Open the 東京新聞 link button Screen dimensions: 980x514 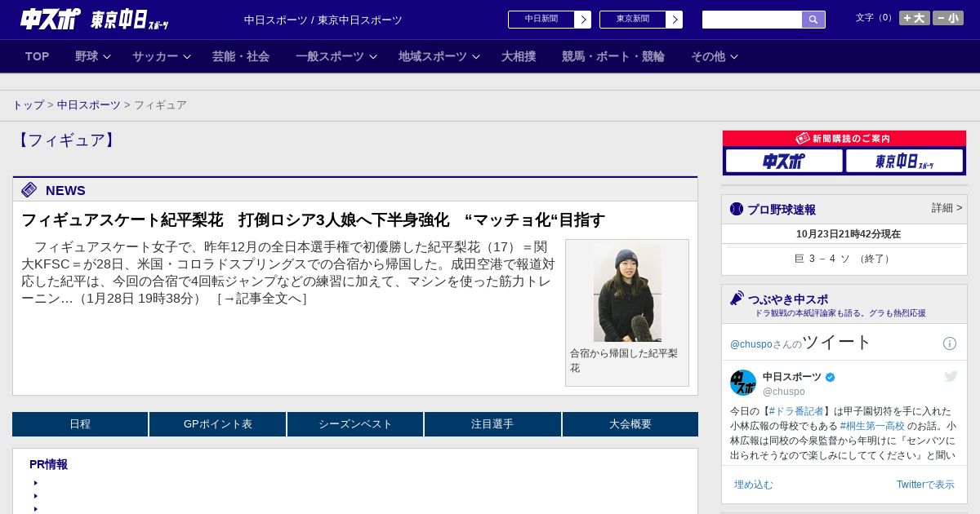pos(633,20)
